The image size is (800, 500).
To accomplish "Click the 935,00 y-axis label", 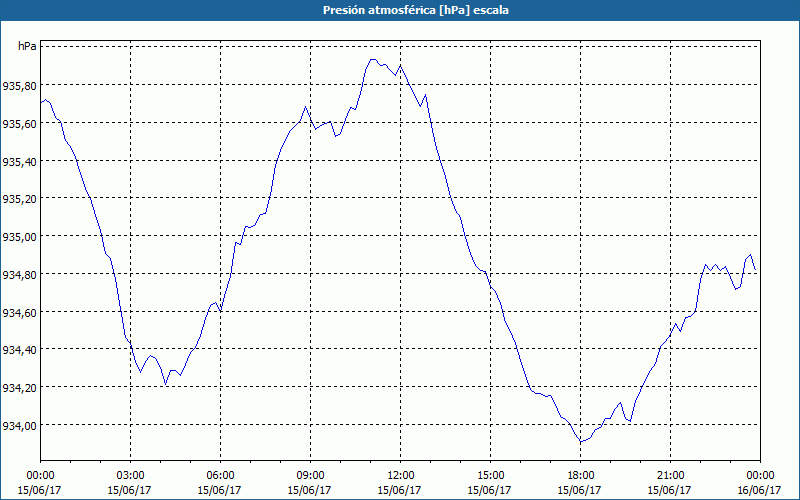I will tap(19, 237).
